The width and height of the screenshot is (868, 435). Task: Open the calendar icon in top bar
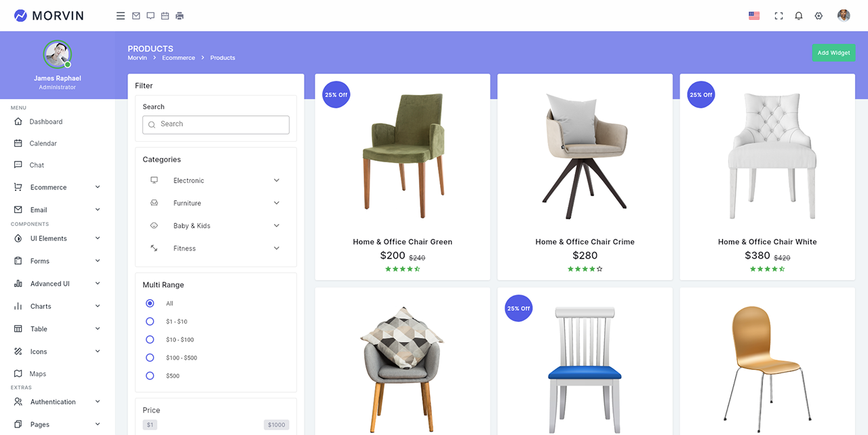click(x=165, y=16)
